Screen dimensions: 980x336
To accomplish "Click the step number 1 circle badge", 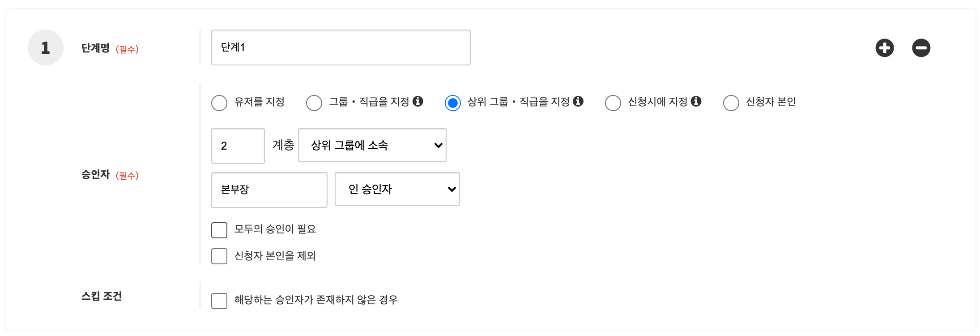I will pyautogui.click(x=46, y=47).
